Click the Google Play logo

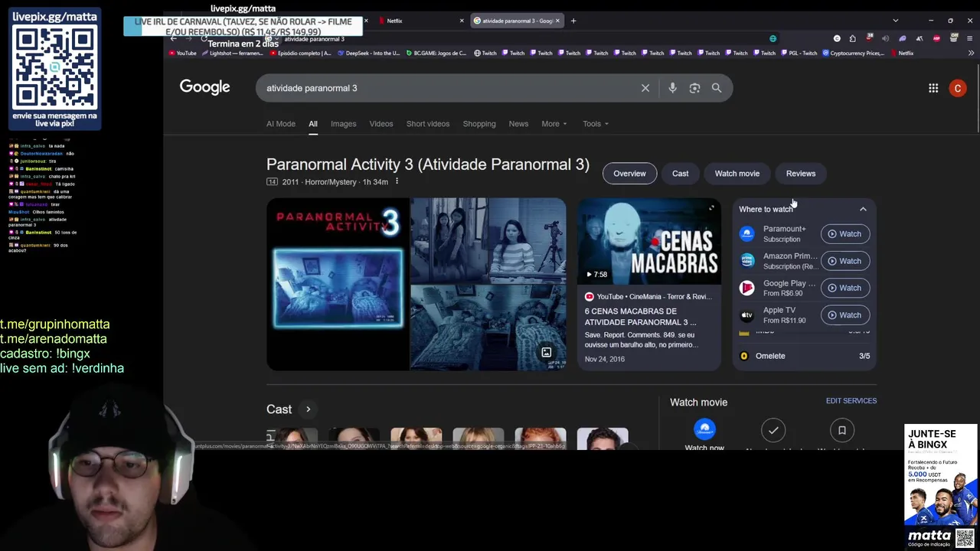pyautogui.click(x=747, y=288)
